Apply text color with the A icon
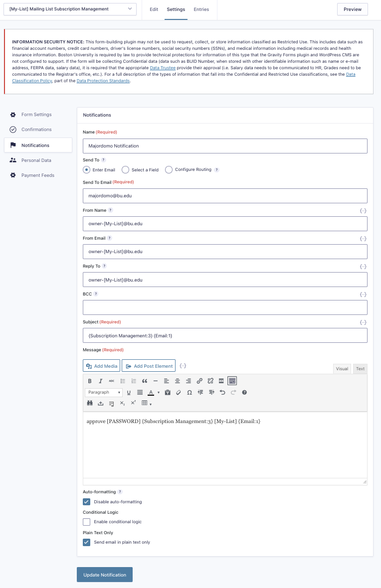Screen dimensions: 381x588 [x=151, y=393]
